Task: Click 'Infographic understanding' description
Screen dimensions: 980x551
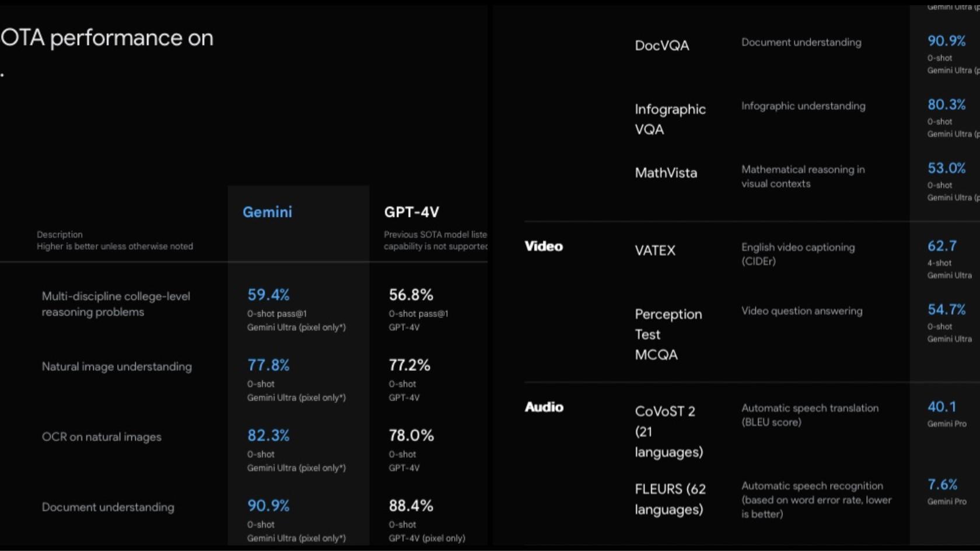Action: point(803,106)
